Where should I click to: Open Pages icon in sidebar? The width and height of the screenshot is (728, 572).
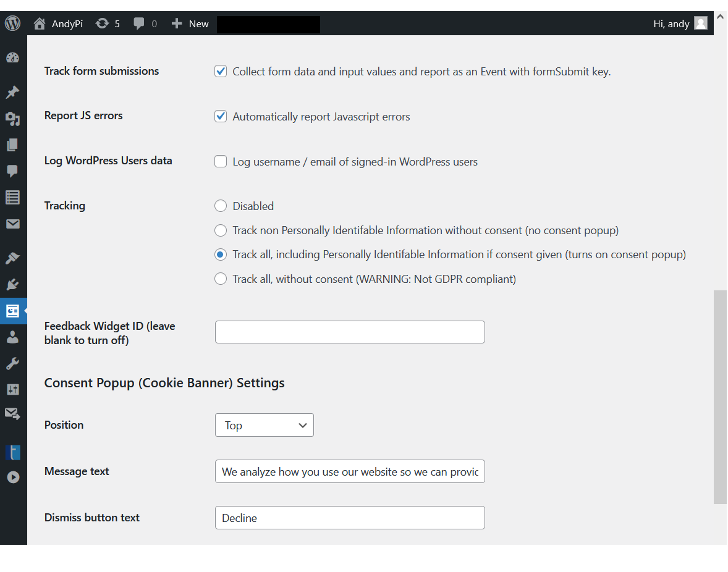pyautogui.click(x=13, y=145)
